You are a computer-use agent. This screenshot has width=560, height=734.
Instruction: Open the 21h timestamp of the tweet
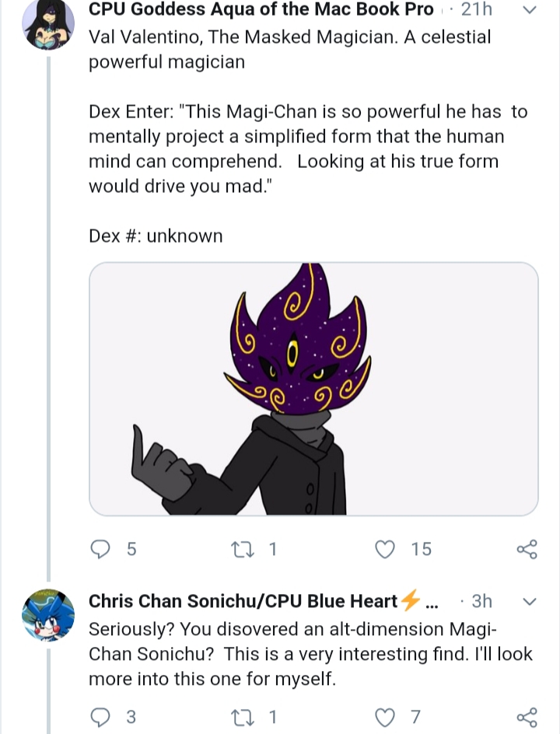tap(477, 9)
